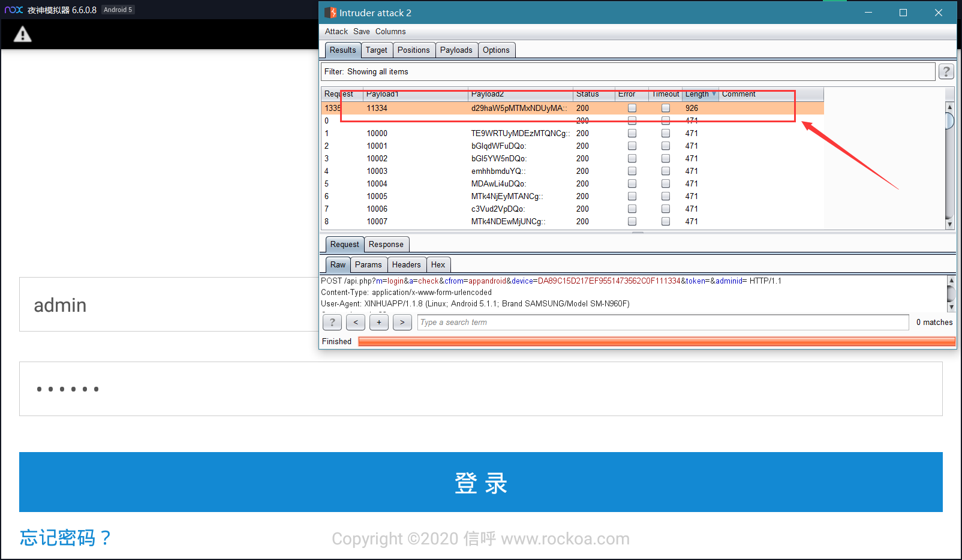Click the plus search options button

pos(379,322)
